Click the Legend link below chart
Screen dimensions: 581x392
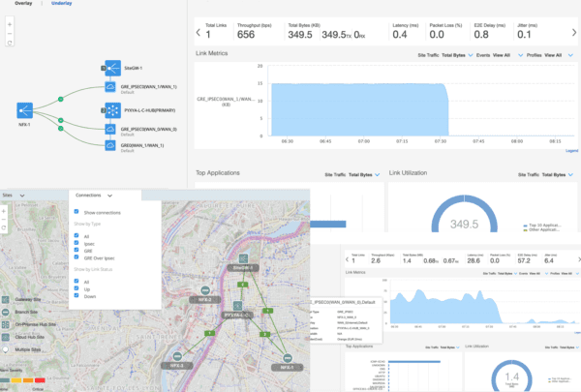[x=571, y=151]
